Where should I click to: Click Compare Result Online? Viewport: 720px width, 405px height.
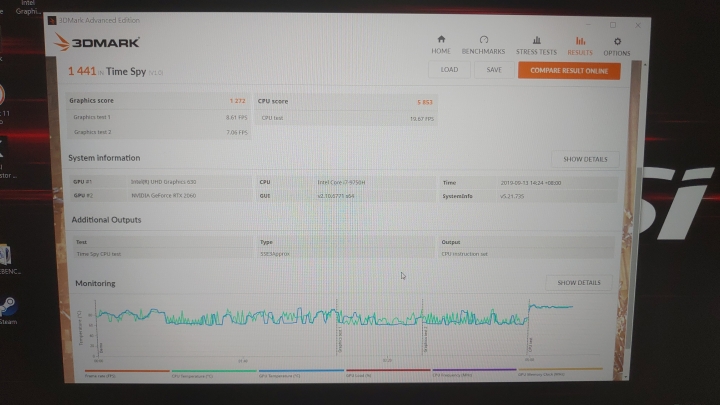pos(569,71)
